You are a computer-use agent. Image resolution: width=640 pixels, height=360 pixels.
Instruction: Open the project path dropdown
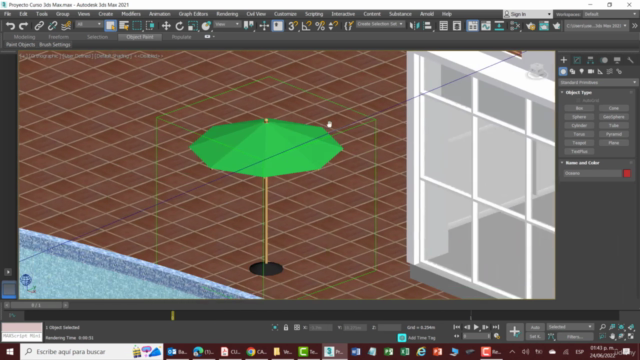coord(596,26)
